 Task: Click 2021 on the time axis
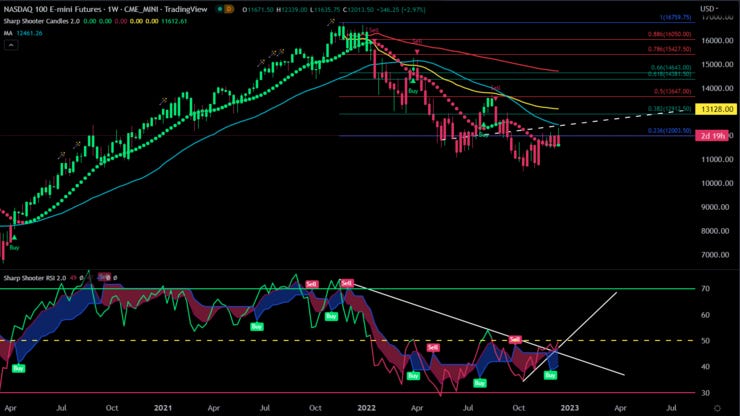coord(163,408)
